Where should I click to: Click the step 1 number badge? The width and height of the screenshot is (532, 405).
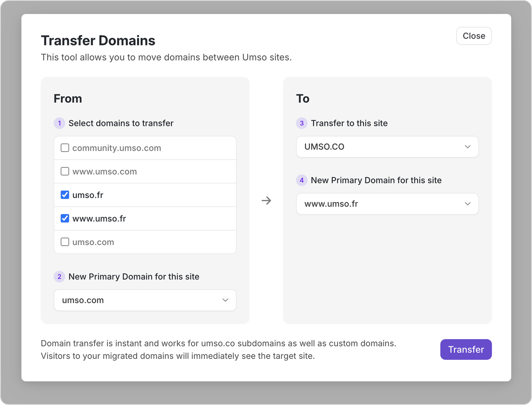(59, 123)
